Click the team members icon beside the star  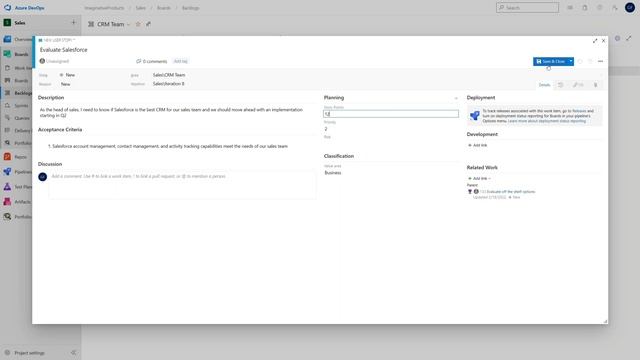pyautogui.click(x=149, y=24)
